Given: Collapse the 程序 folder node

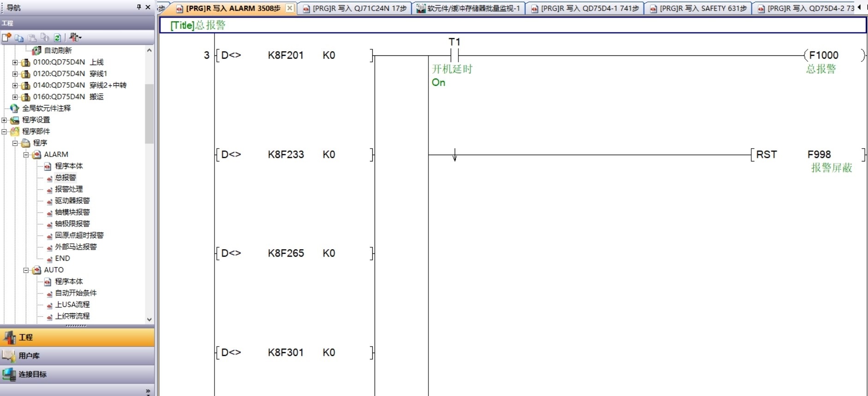Looking at the screenshot, I should (x=15, y=143).
